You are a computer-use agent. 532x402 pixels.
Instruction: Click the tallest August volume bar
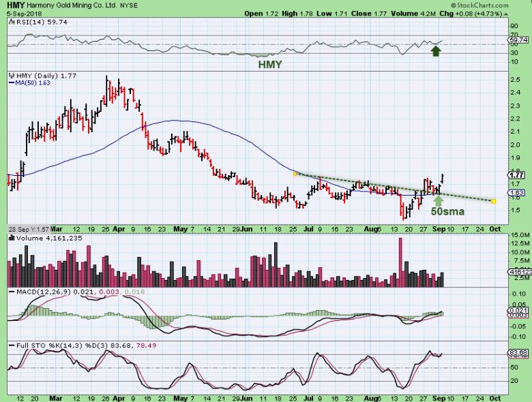tap(400, 262)
